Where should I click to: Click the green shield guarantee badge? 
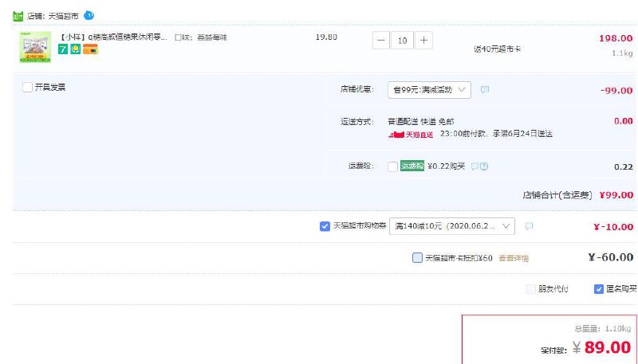pos(75,49)
